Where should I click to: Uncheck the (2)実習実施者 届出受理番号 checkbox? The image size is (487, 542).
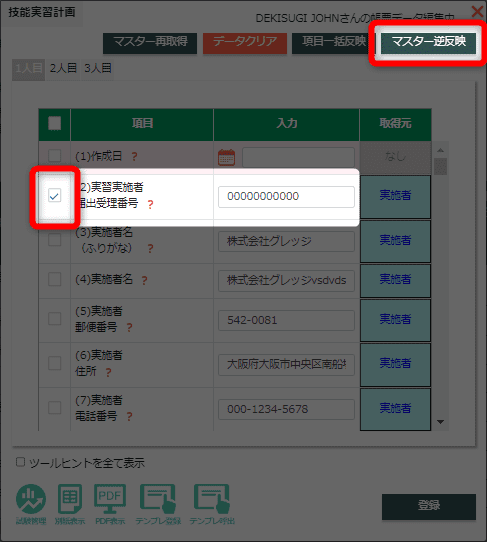pos(55,196)
